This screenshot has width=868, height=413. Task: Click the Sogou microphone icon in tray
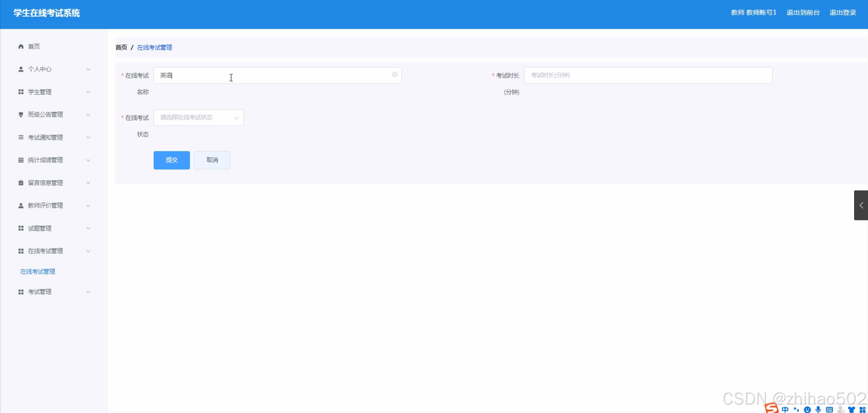click(818, 409)
